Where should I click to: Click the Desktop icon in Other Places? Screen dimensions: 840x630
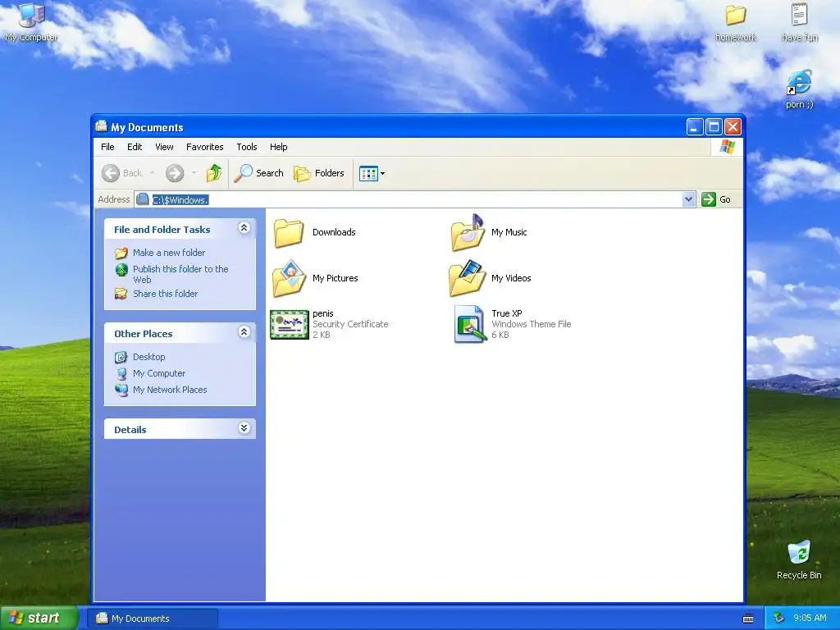121,357
